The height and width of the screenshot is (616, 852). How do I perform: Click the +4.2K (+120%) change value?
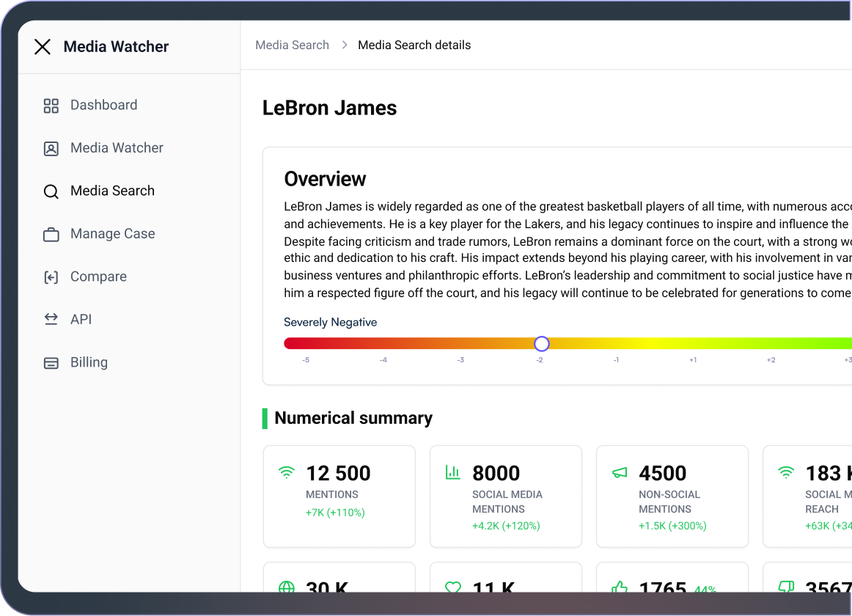coord(506,526)
